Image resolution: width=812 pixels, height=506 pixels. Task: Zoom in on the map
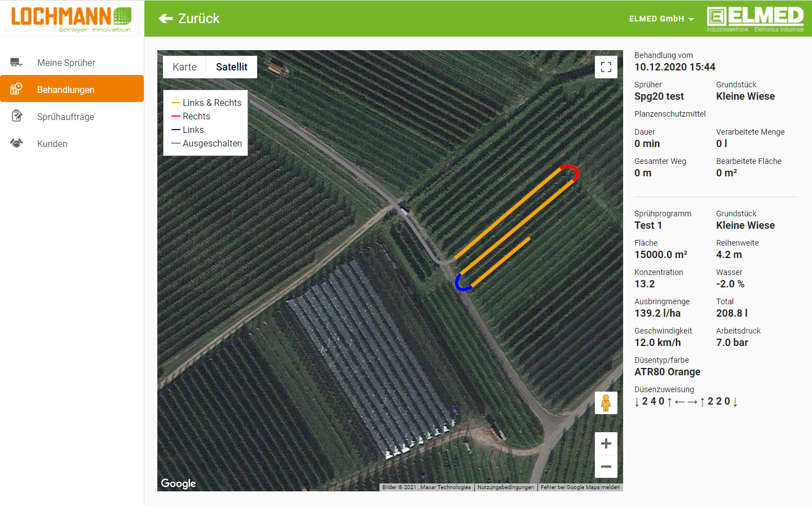pyautogui.click(x=606, y=444)
